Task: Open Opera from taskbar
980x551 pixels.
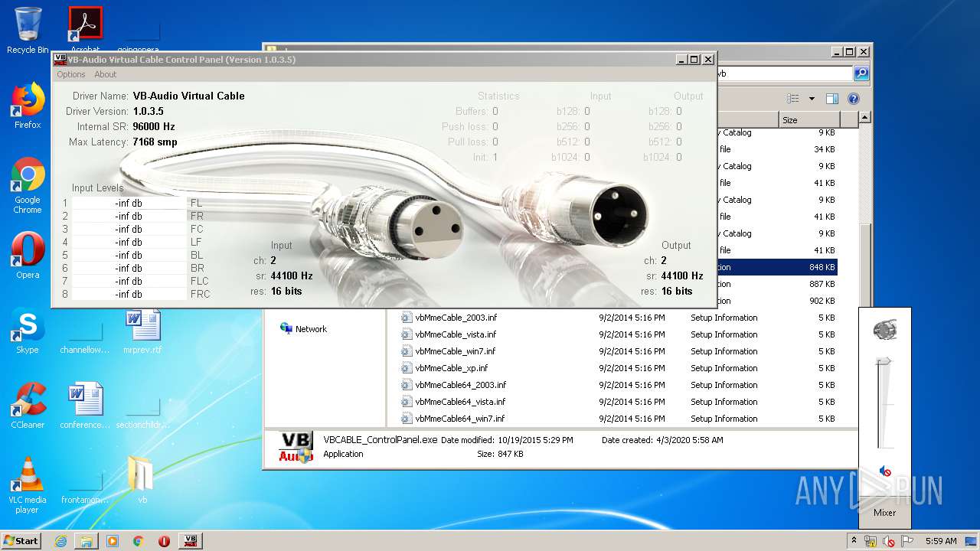Action: coord(164,541)
